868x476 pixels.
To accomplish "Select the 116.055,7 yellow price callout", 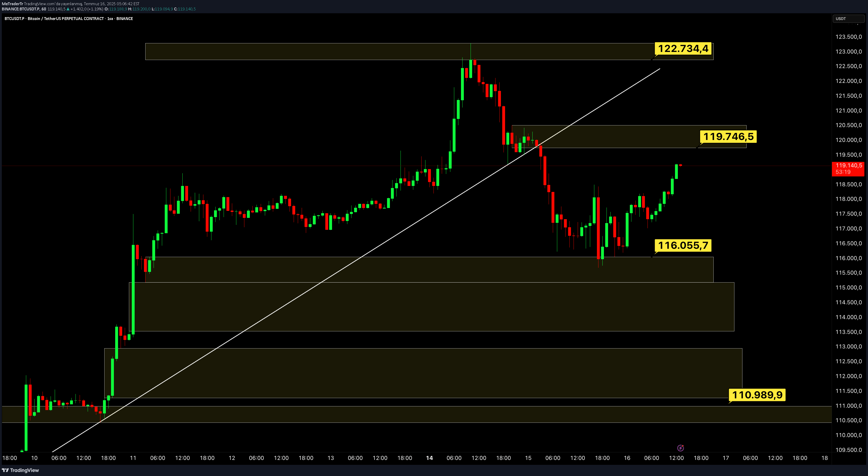I will click(x=683, y=245).
